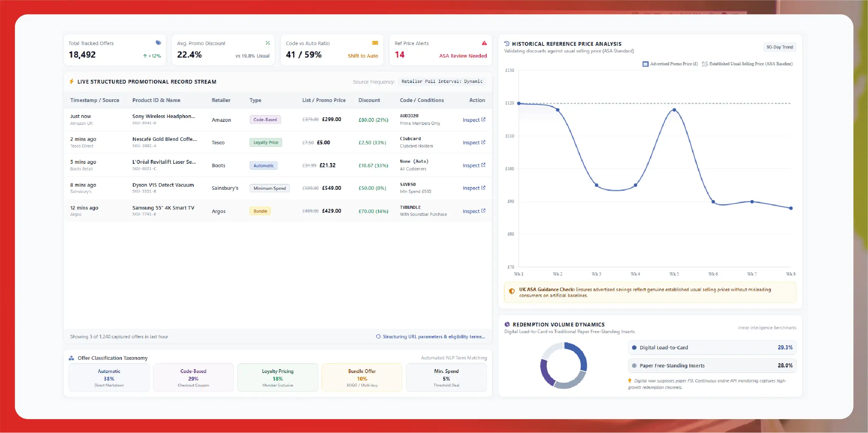Click the lightning bolt icon beside Live Structured Promotional Record Stream
Screen dimensions: 868x433
[71, 81]
